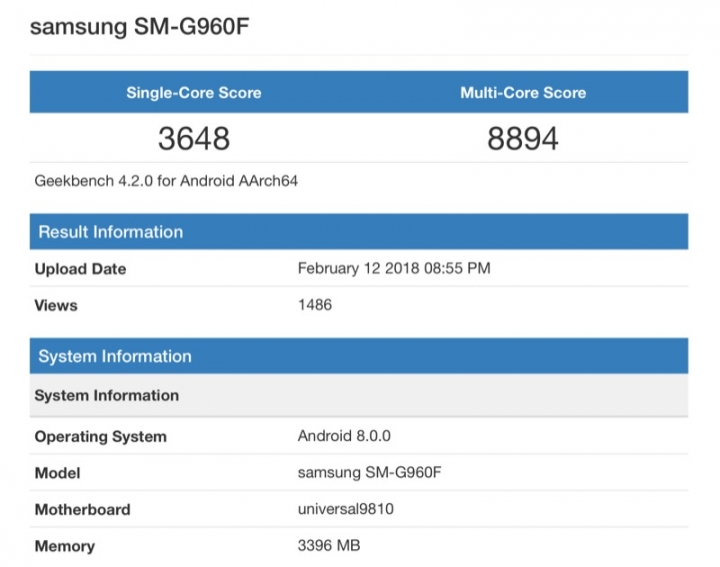Viewport: 720px width, 567px height.
Task: Click the view count 1486
Action: [315, 304]
